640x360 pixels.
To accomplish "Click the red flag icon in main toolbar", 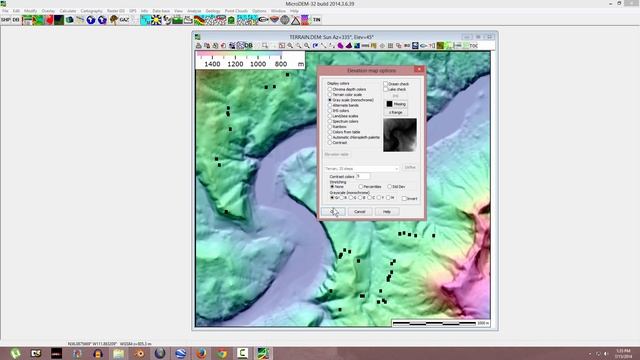I will 49,20.
